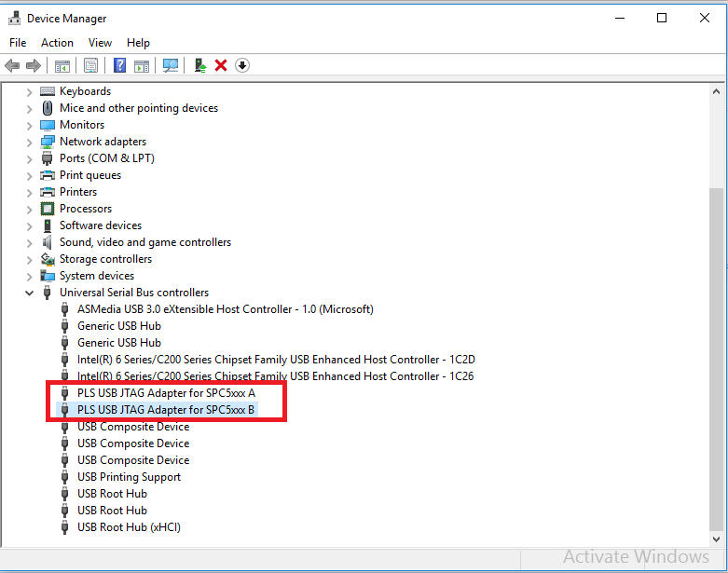Click the vertical scrollbar thumb
Screen dimensions: 728x573
[x=717, y=359]
